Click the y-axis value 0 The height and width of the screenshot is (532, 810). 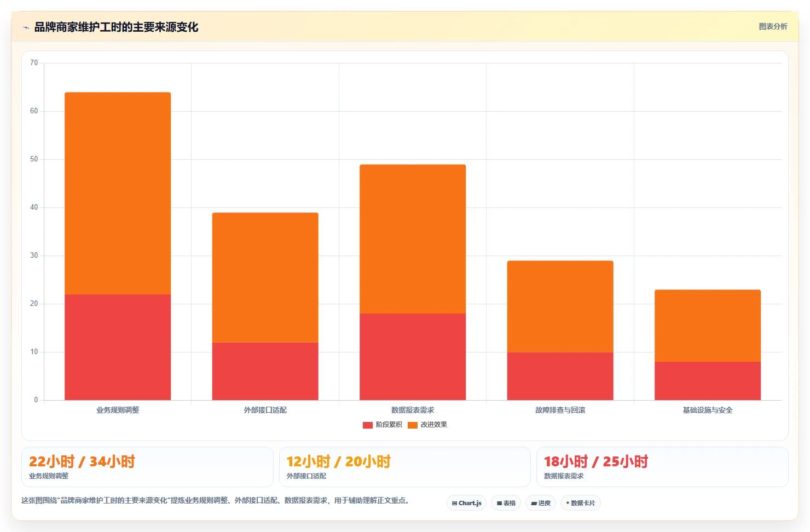tap(36, 400)
